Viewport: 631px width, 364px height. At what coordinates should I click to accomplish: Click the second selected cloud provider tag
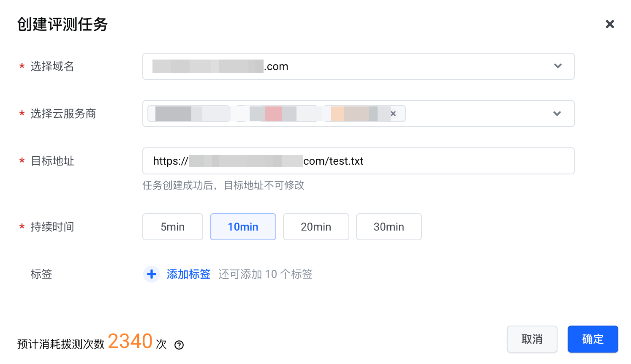(277, 114)
